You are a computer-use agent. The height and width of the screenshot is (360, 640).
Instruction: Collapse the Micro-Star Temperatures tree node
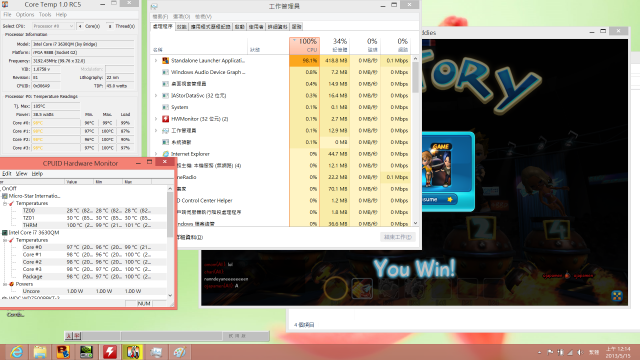pos(5,203)
